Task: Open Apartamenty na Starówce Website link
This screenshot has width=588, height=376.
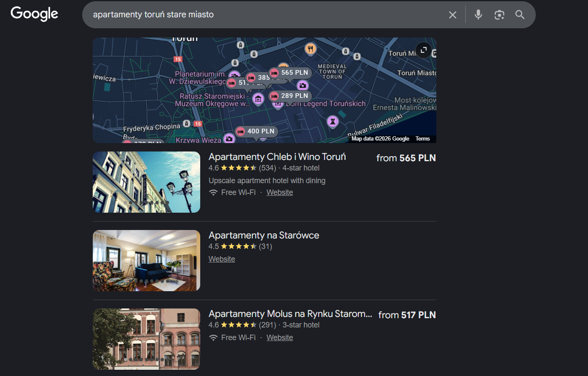Action: point(222,259)
